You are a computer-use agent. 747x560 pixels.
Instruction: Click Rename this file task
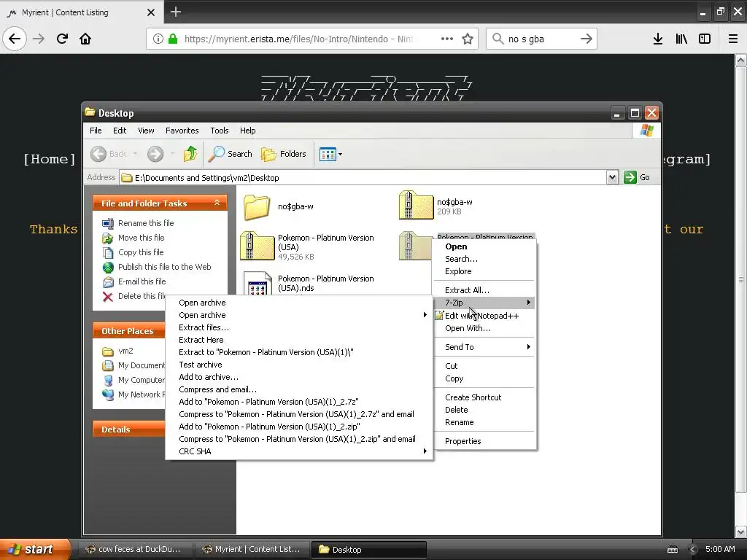coord(138,223)
